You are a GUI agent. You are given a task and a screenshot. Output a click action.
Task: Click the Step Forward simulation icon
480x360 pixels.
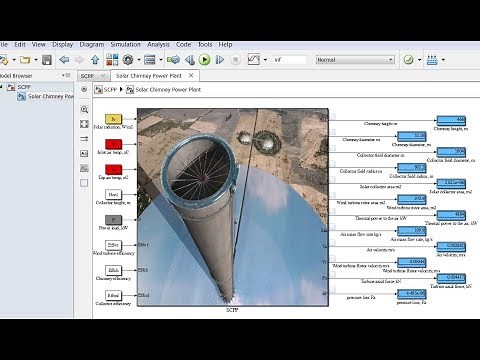point(220,60)
